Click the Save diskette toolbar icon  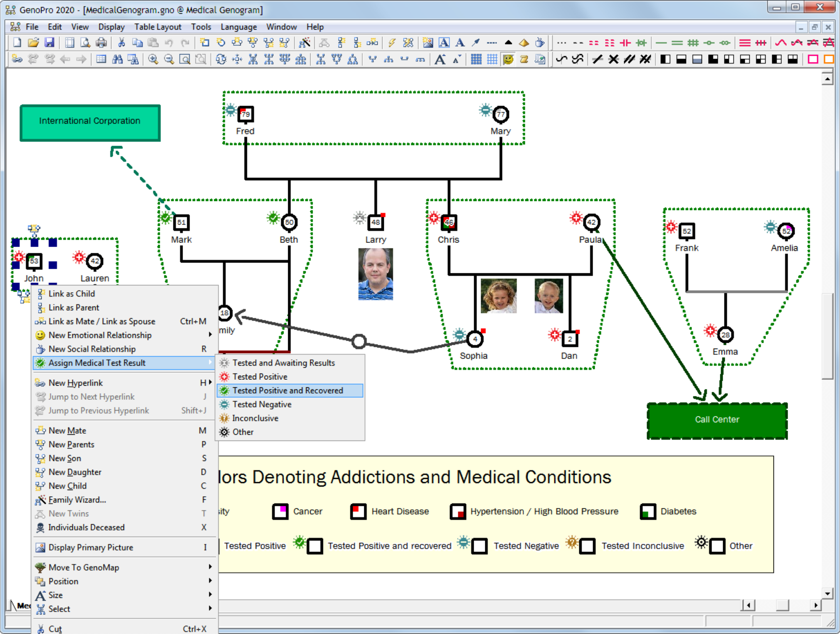pyautogui.click(x=49, y=42)
